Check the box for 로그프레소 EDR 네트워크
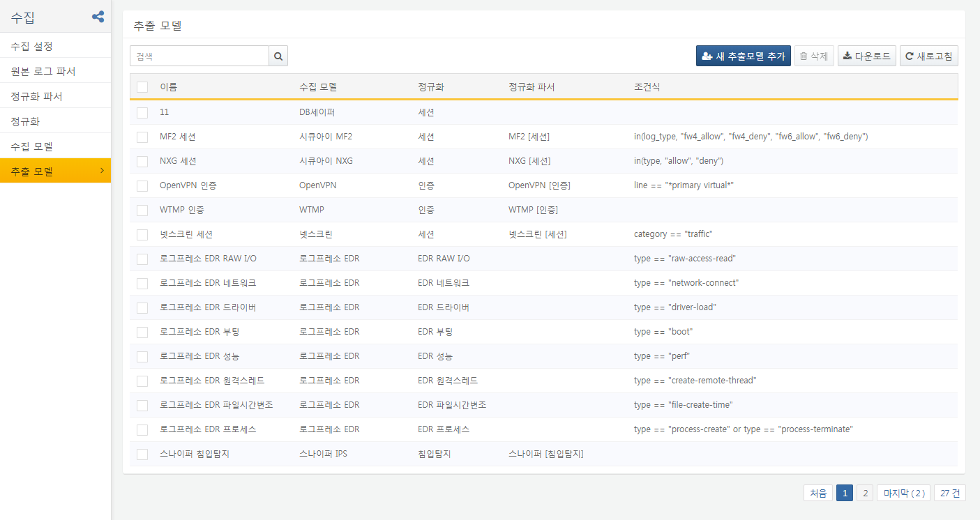The image size is (980, 520). [x=142, y=283]
